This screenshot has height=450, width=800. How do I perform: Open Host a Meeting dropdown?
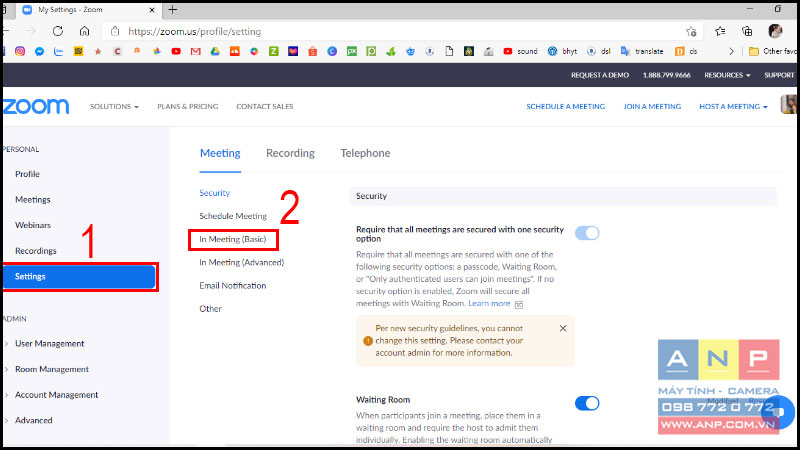(x=733, y=107)
